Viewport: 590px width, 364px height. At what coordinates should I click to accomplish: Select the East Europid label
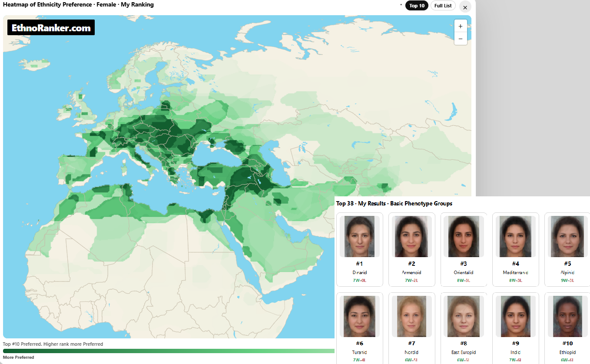pyautogui.click(x=464, y=352)
